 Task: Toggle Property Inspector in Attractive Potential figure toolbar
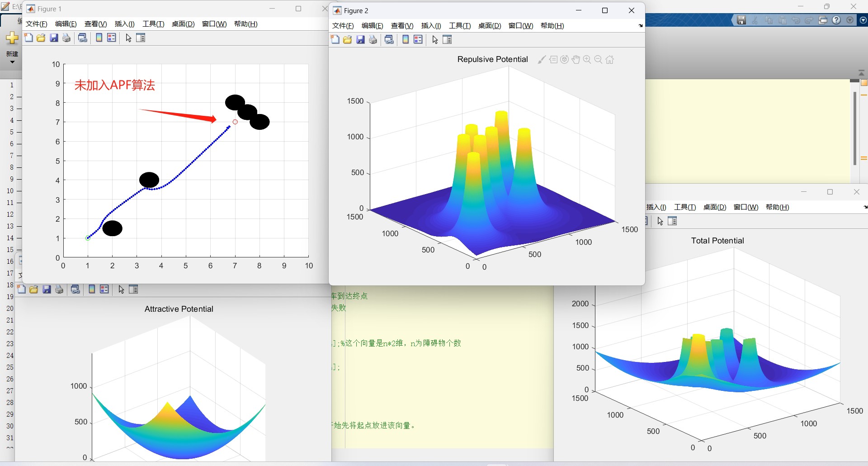133,290
